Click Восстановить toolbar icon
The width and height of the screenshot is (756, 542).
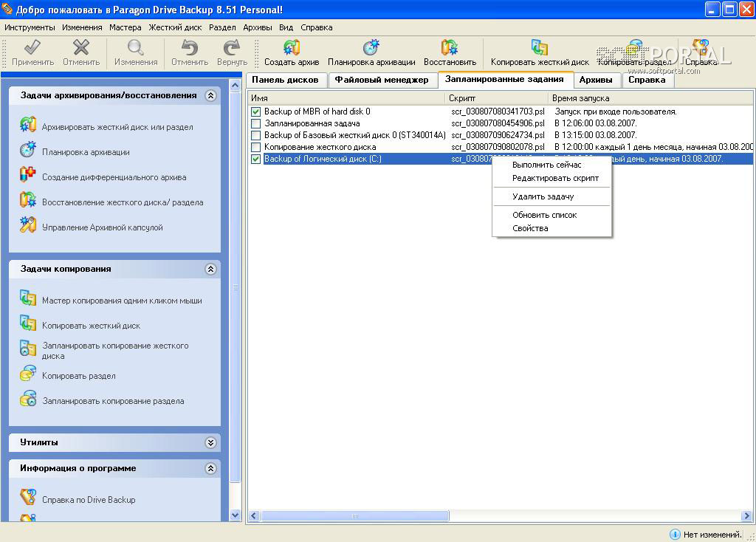450,47
